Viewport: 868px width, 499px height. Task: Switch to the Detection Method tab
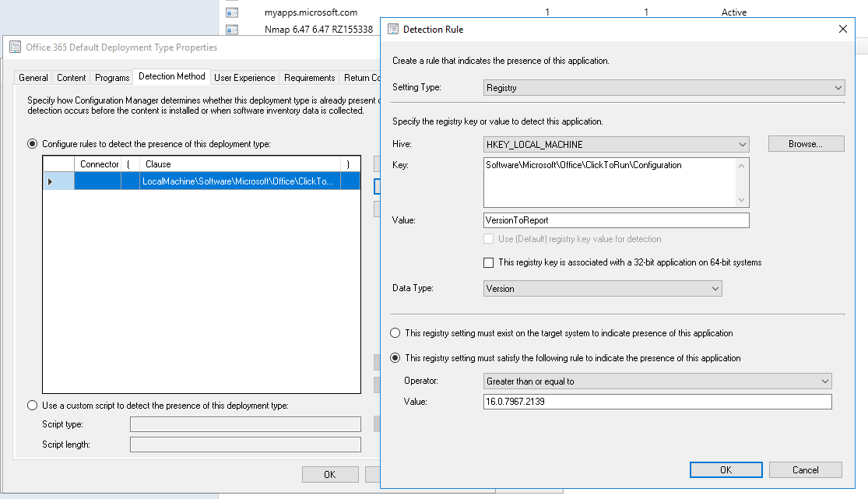coord(171,76)
